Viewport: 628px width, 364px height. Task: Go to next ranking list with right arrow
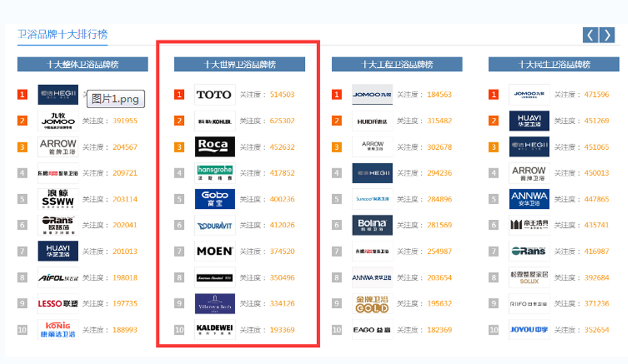607,35
